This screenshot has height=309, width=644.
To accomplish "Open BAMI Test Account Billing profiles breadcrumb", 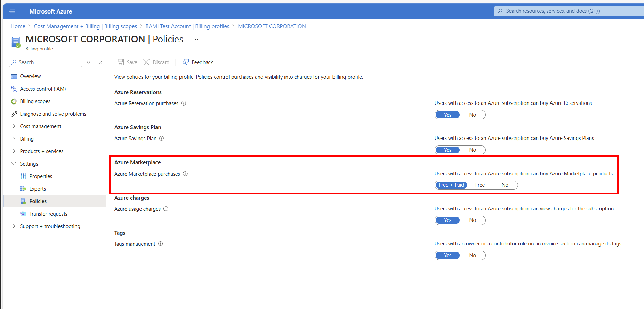I will click(x=187, y=26).
